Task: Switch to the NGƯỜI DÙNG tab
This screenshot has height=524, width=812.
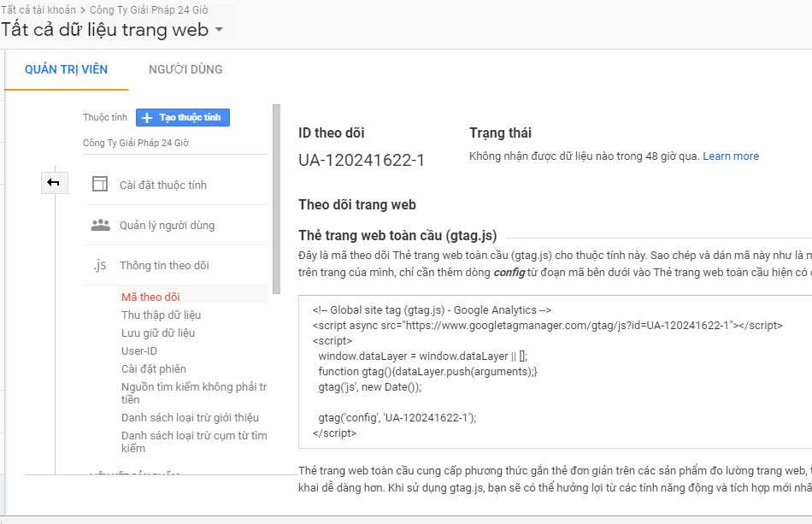Action: pos(185,69)
